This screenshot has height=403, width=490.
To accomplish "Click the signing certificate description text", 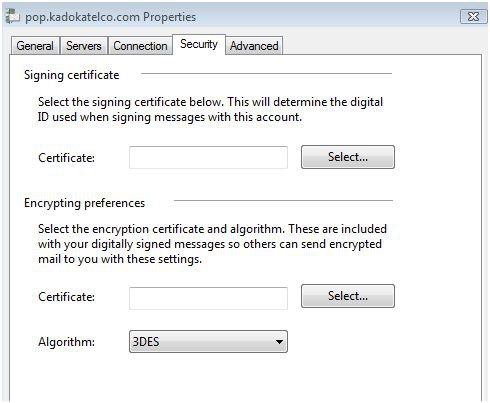I will tap(210, 109).
